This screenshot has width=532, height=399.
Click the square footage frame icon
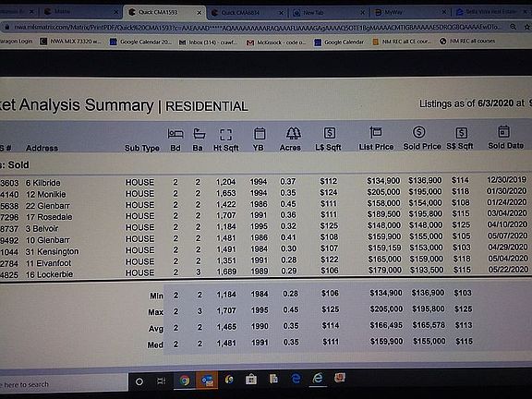[x=226, y=135]
